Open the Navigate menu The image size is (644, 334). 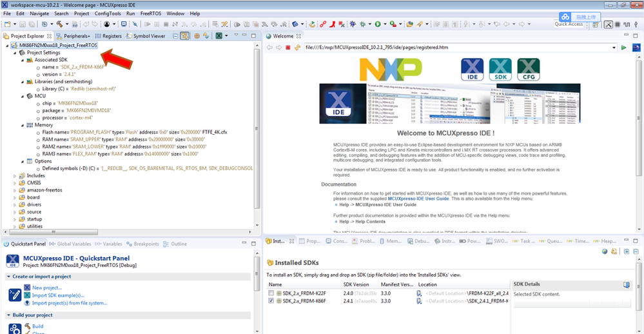tap(39, 14)
